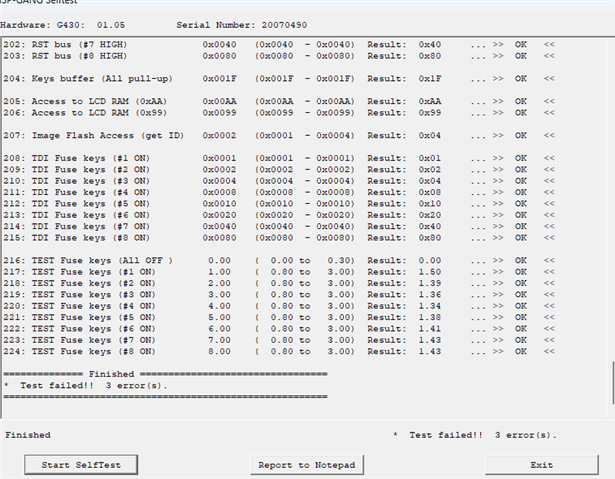
Task: Click the Start SelfTest button
Action: point(81,465)
